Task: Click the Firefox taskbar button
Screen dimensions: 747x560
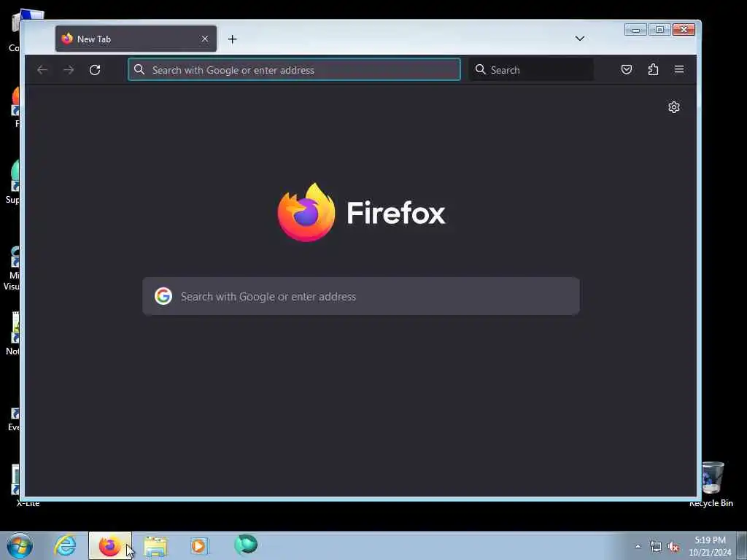Action: click(110, 545)
